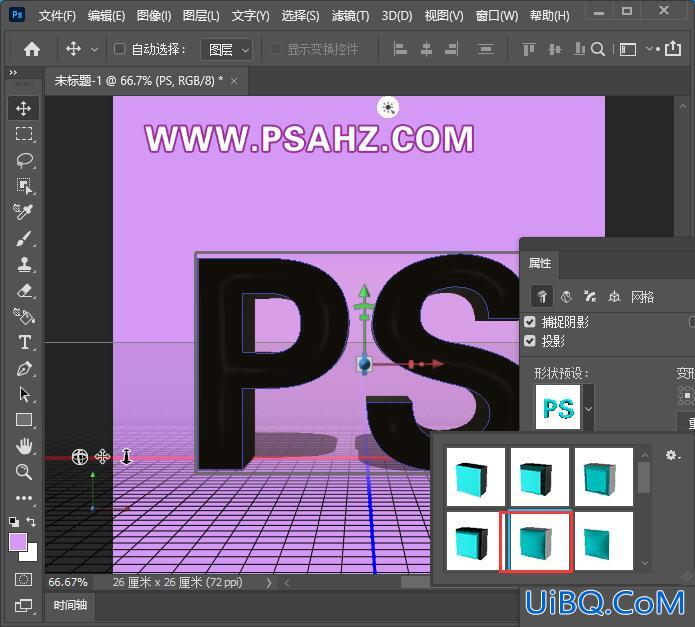
Task: Select the Paint Bucket tool
Action: pos(23,316)
